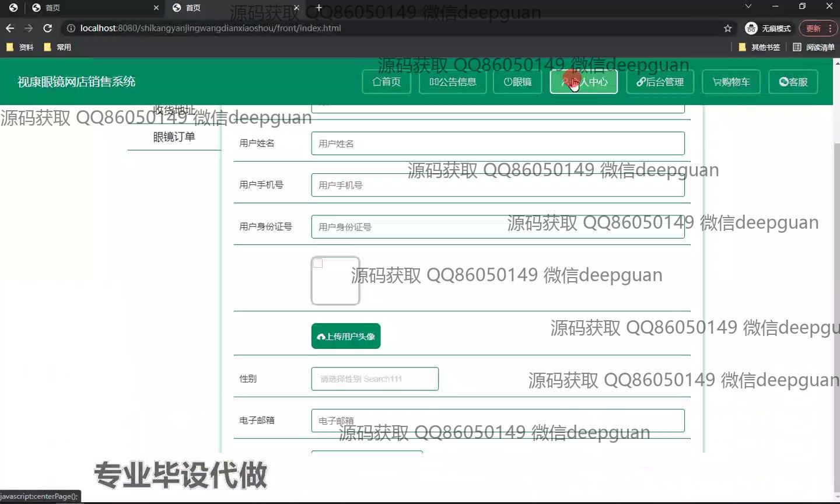Open 公告信息 navigation item
The height and width of the screenshot is (504, 840).
[x=453, y=82]
